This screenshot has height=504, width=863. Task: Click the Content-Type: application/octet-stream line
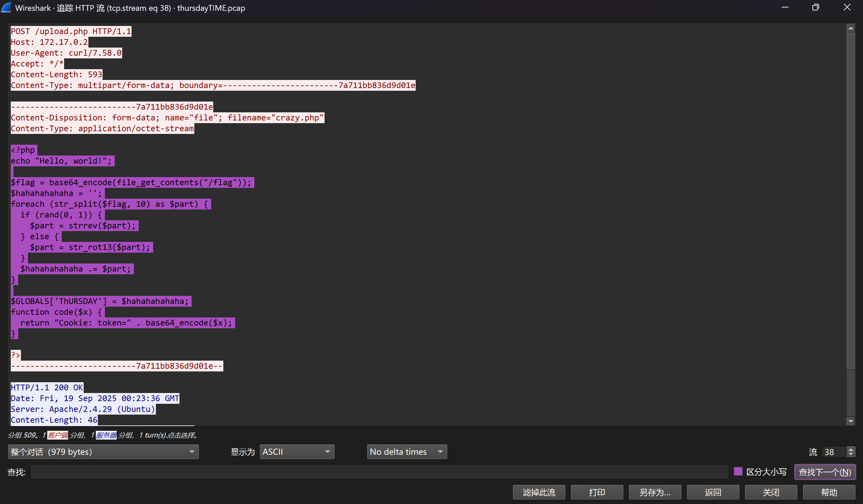[103, 129]
